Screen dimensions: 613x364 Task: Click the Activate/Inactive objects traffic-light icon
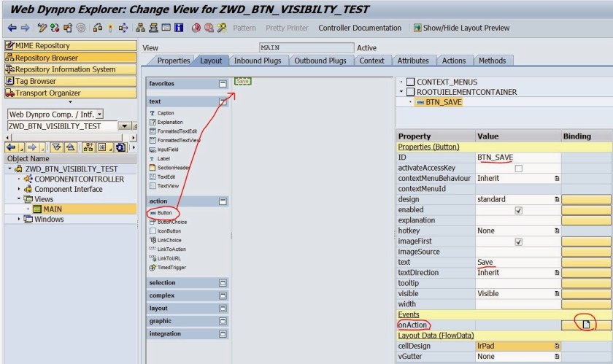[x=55, y=28]
